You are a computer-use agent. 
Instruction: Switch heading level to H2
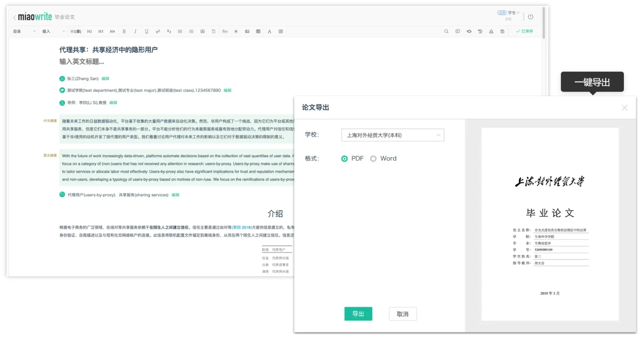89,31
